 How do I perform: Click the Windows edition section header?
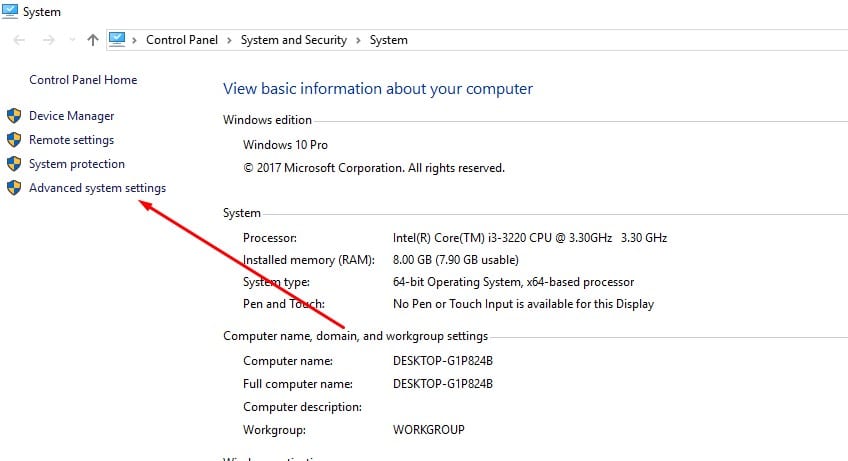[x=267, y=120]
